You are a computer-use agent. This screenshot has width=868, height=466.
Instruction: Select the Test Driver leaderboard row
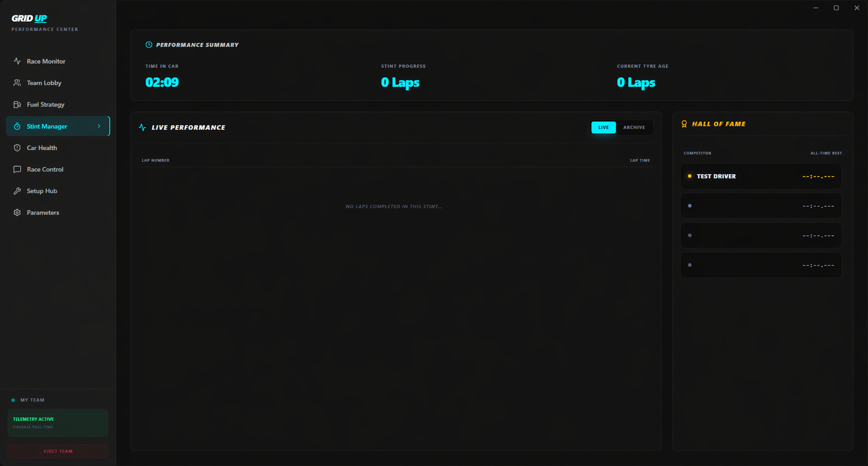(760, 176)
